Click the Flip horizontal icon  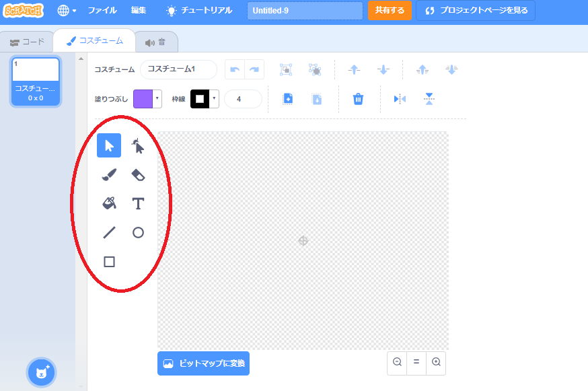pyautogui.click(x=400, y=99)
